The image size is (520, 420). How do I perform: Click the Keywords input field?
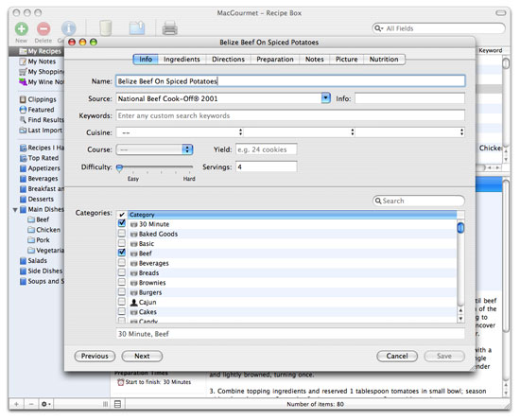pyautogui.click(x=290, y=115)
